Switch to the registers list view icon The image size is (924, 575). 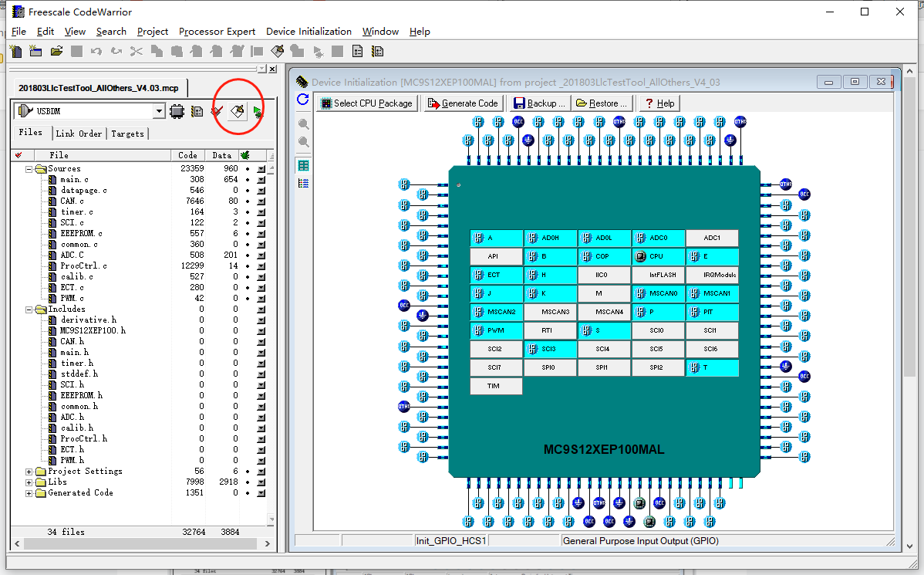(303, 183)
